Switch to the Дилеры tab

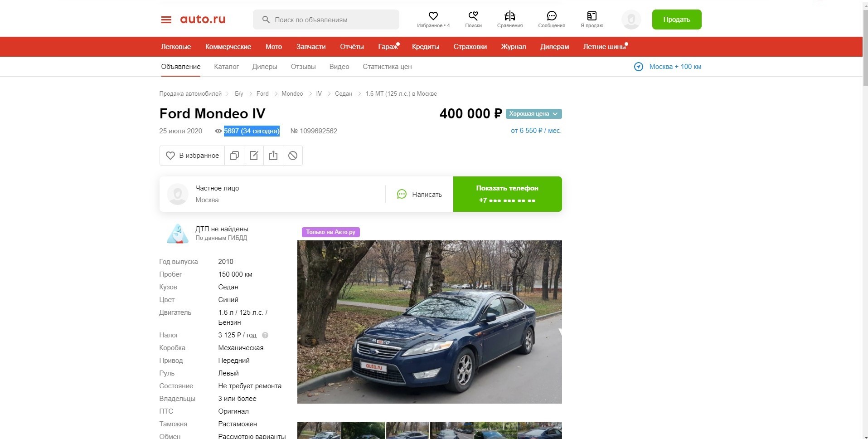click(265, 67)
